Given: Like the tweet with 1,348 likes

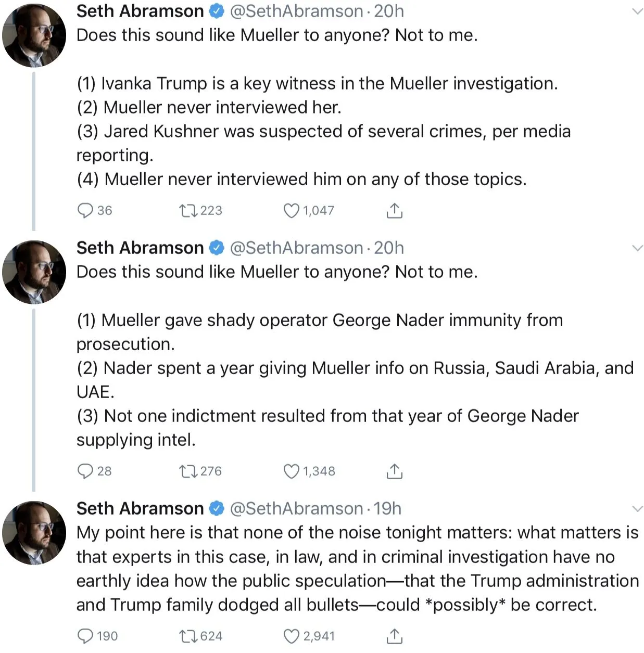Looking at the screenshot, I should 291,471.
